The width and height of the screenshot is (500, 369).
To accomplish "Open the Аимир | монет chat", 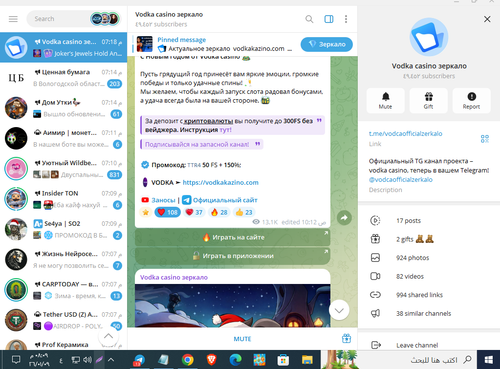I will pos(63,138).
